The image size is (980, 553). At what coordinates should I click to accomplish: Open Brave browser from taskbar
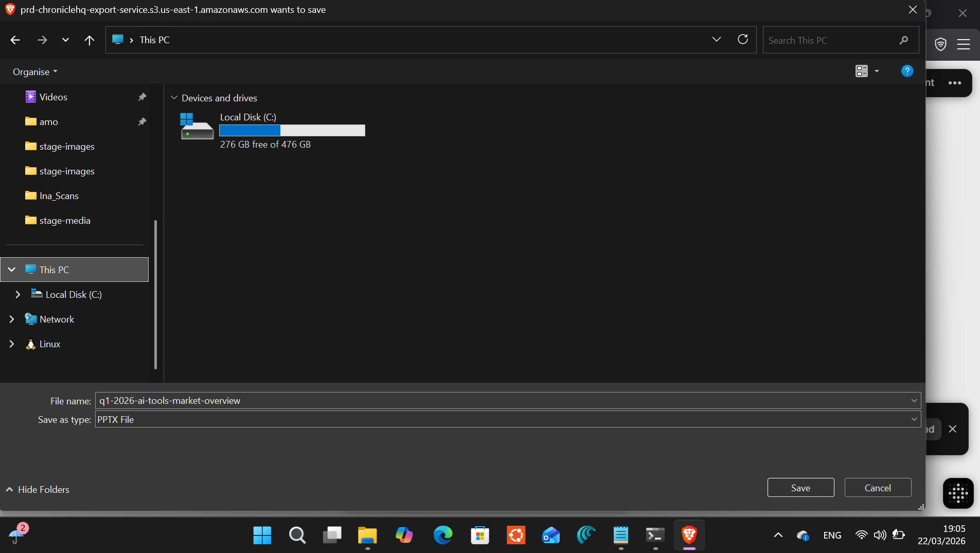coord(689,536)
